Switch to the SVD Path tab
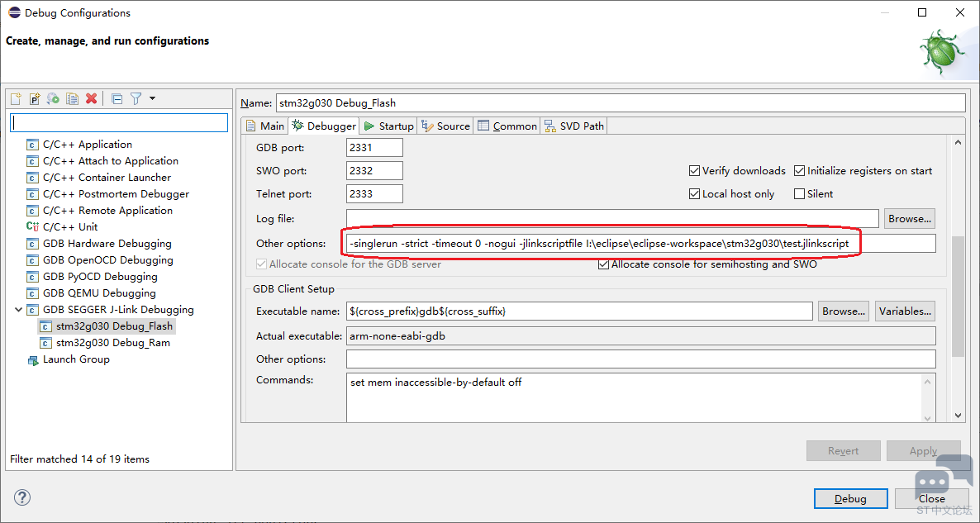This screenshot has height=523, width=980. click(x=574, y=126)
